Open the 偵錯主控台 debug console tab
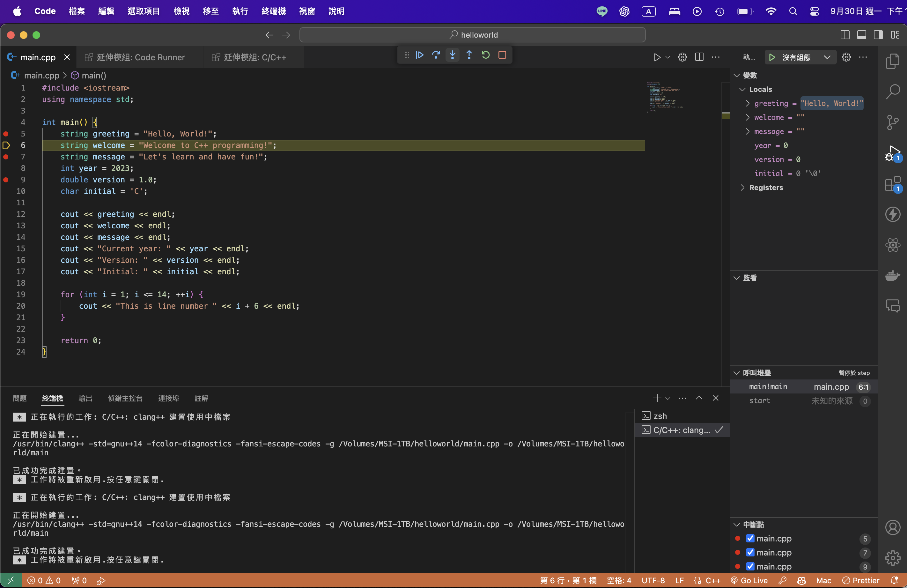This screenshot has width=907, height=588. coord(125,398)
